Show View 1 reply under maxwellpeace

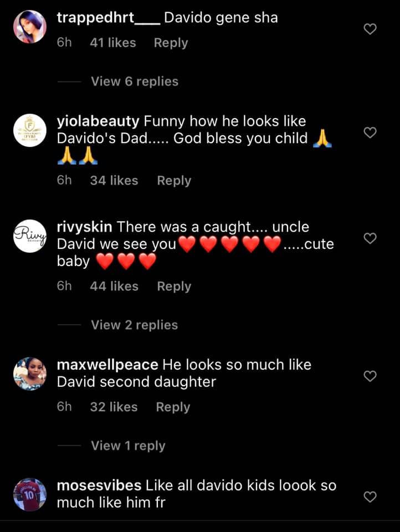[x=128, y=446]
